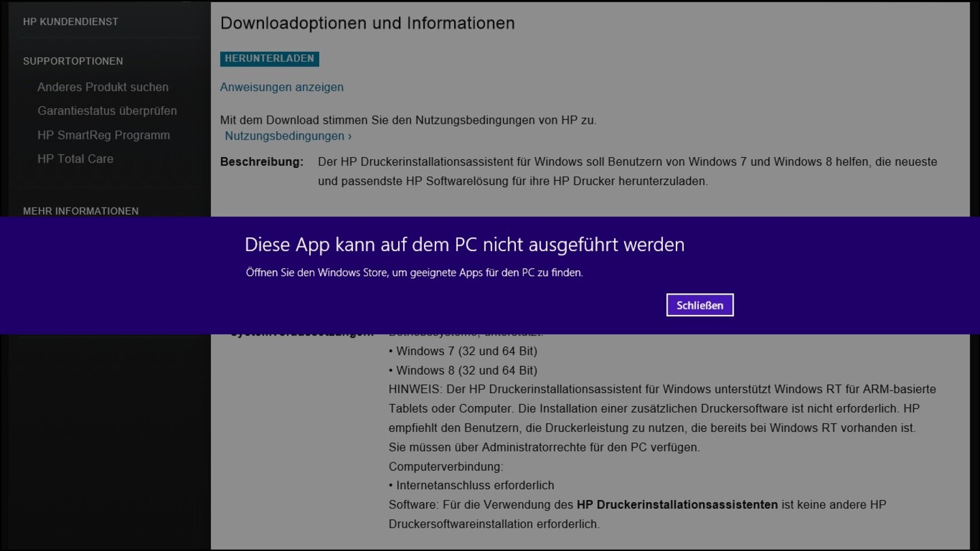Click the HP KUNDENDIENST heading

tap(71, 22)
